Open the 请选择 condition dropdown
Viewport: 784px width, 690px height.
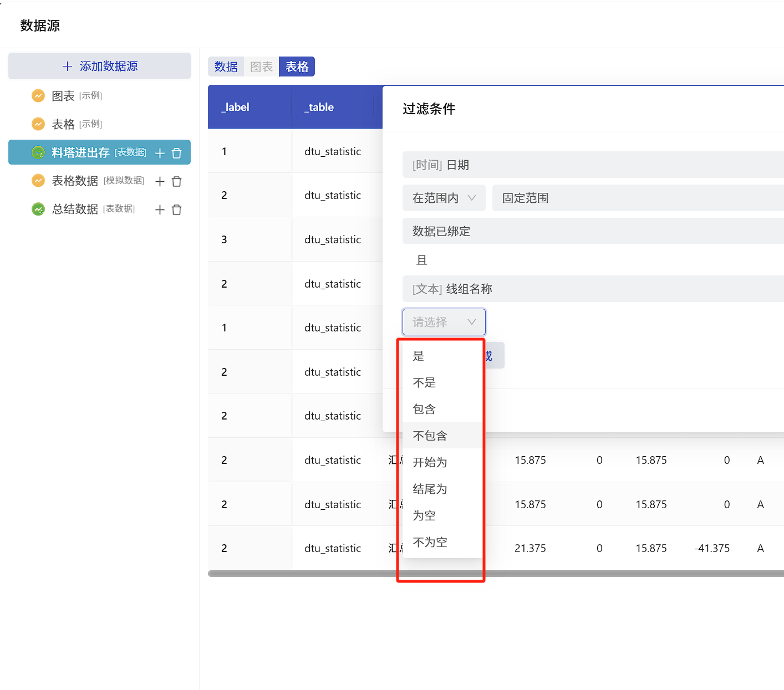coord(444,322)
